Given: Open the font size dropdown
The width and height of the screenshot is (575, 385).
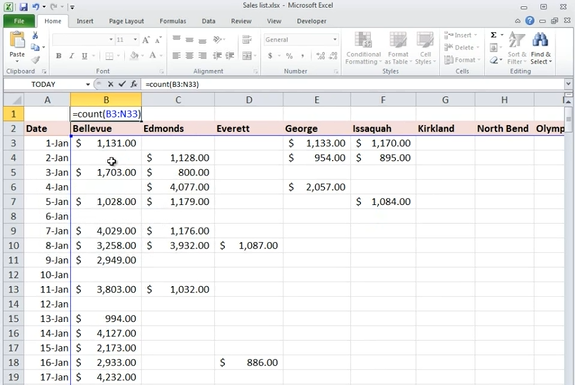Looking at the screenshot, I should tap(135, 40).
